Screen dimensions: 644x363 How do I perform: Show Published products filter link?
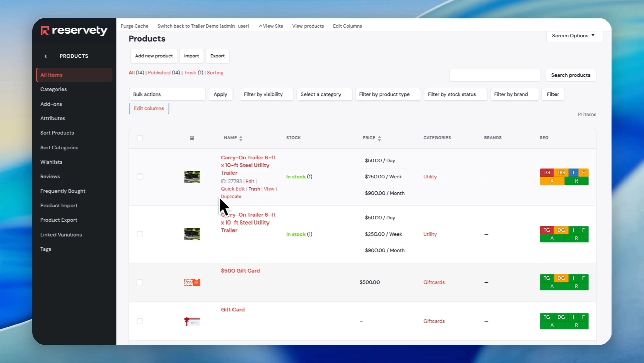tap(159, 73)
